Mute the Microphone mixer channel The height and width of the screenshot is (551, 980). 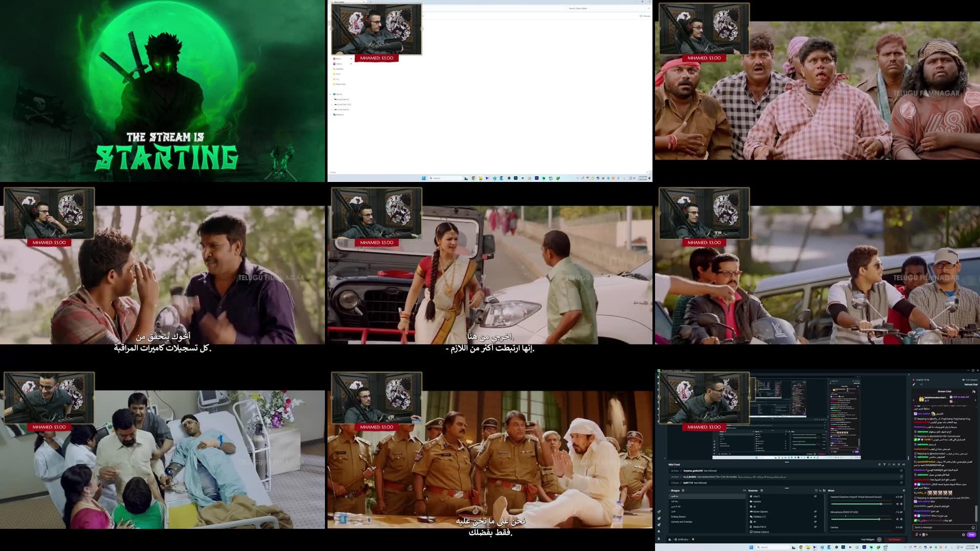(x=897, y=519)
